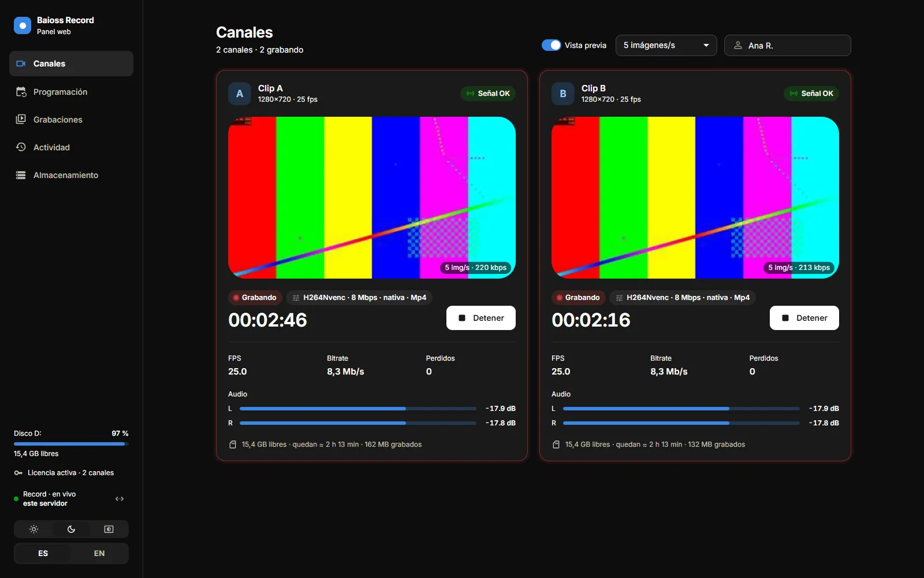Switch to dark theme with the moon icon
The width and height of the screenshot is (924, 578).
(x=71, y=529)
